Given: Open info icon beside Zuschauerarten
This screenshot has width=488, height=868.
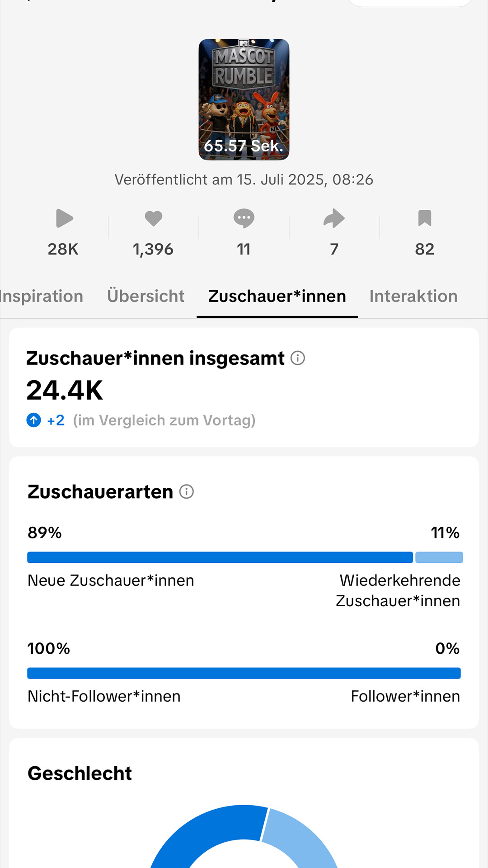Looking at the screenshot, I should 187,491.
